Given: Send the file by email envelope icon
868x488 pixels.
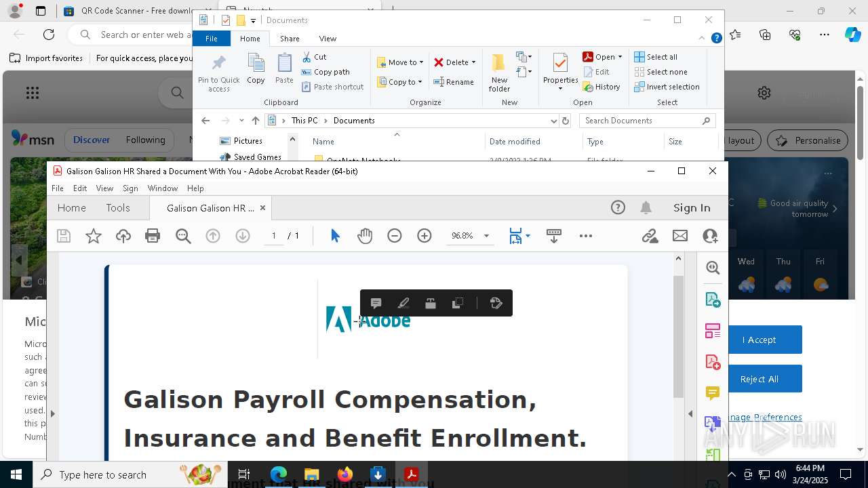Looking at the screenshot, I should pyautogui.click(x=680, y=236).
